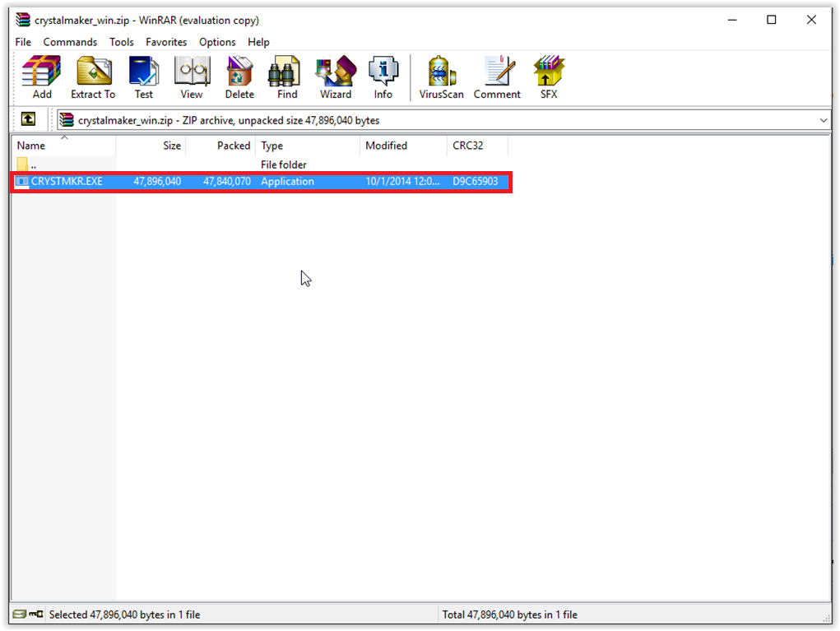Open the Options menu
The image size is (840, 631).
coord(216,42)
